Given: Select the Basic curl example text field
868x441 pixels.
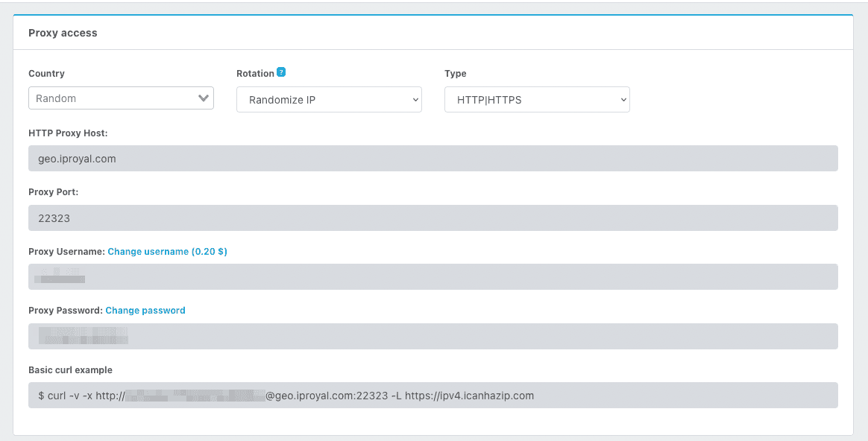Looking at the screenshot, I should 433,395.
